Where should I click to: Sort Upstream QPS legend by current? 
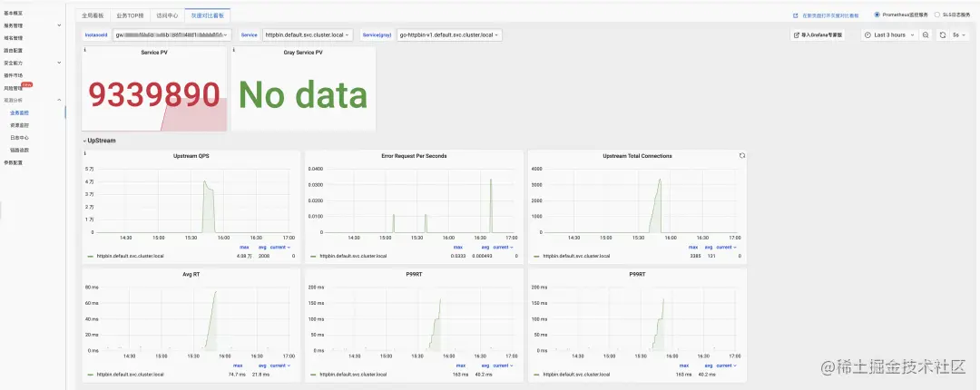pos(279,247)
